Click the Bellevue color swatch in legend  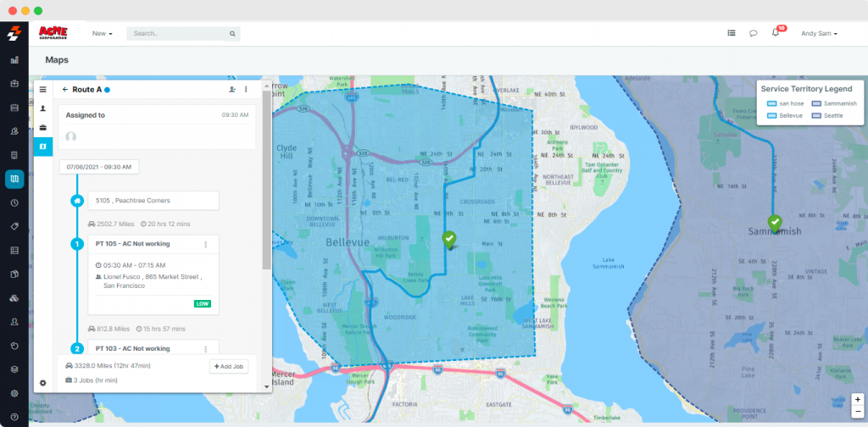[771, 115]
